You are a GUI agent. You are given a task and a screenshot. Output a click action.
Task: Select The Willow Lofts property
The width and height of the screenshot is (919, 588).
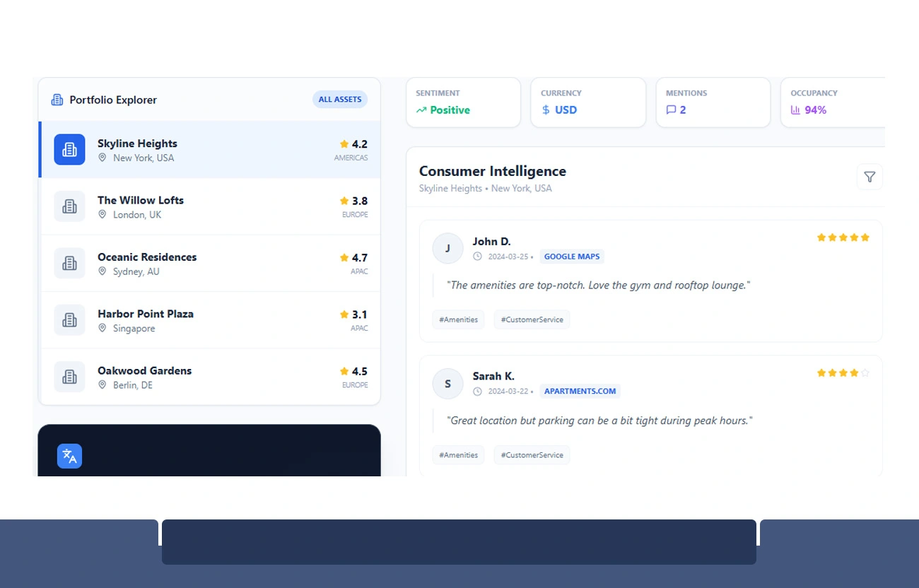pos(212,206)
